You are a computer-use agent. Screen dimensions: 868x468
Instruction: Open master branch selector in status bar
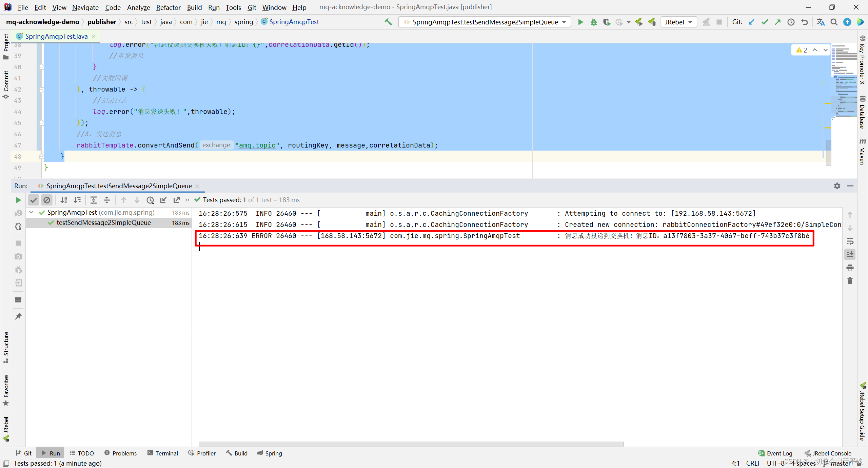837,463
